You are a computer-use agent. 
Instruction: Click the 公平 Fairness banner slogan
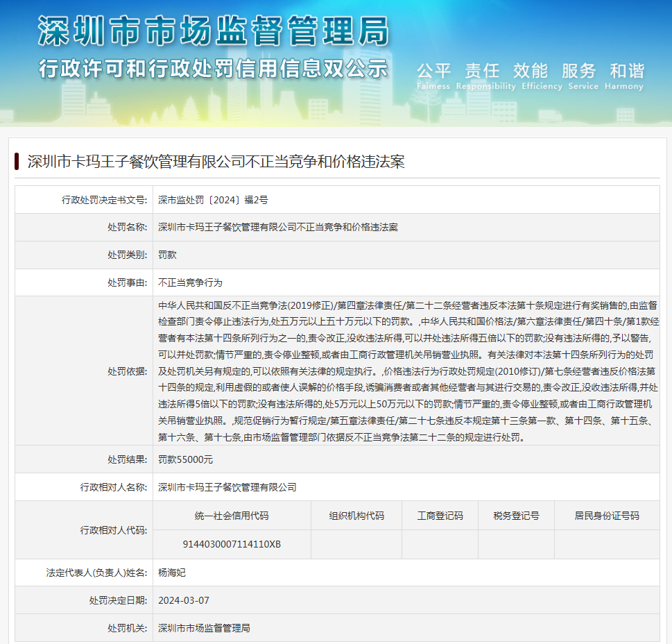[433, 76]
